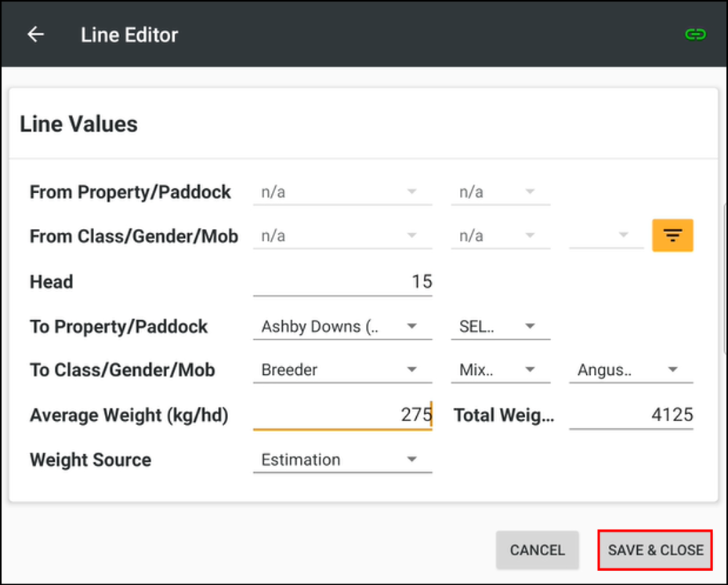Viewport: 728px width, 585px height.
Task: Click the back arrow in header
Action: click(35, 35)
